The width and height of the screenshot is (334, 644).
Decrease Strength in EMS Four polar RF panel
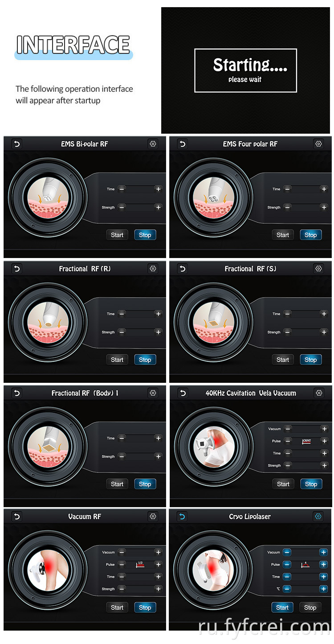pos(288,207)
